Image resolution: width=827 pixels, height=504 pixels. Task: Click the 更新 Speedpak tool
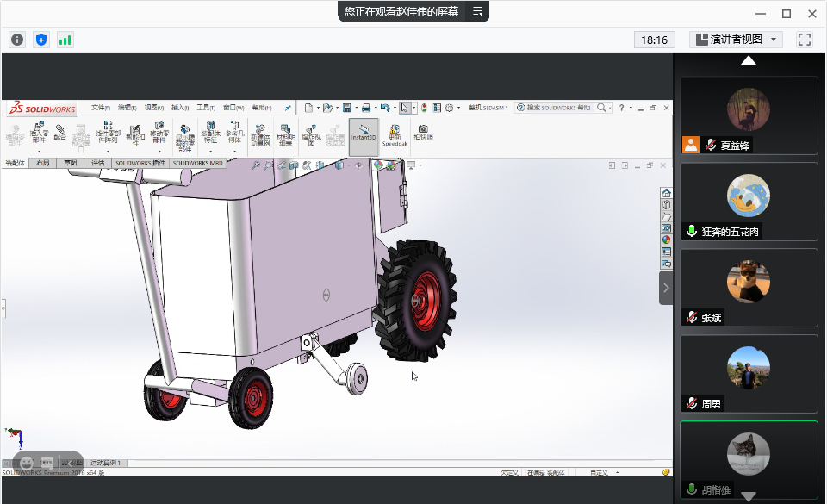(395, 135)
